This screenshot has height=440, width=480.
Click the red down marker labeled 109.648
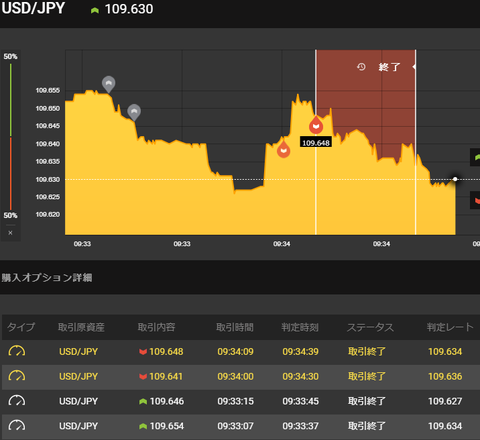pos(316,125)
